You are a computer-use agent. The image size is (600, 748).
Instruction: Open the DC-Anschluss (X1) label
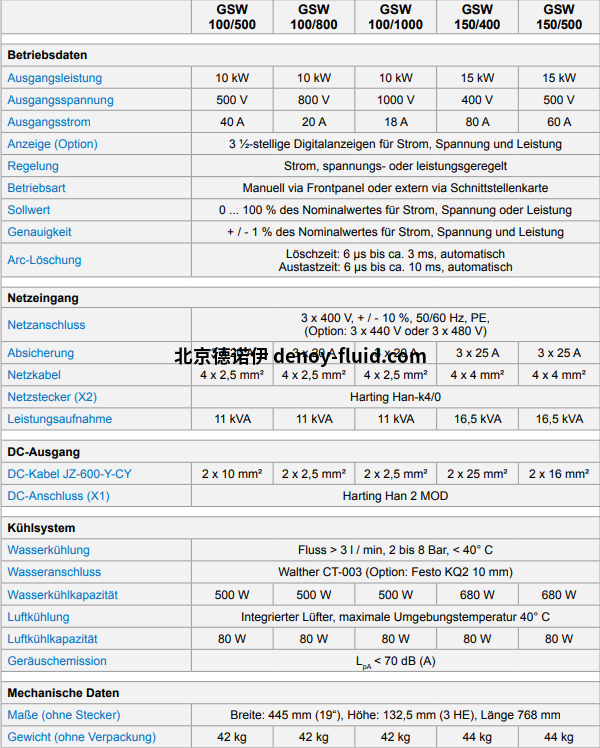coord(58,496)
